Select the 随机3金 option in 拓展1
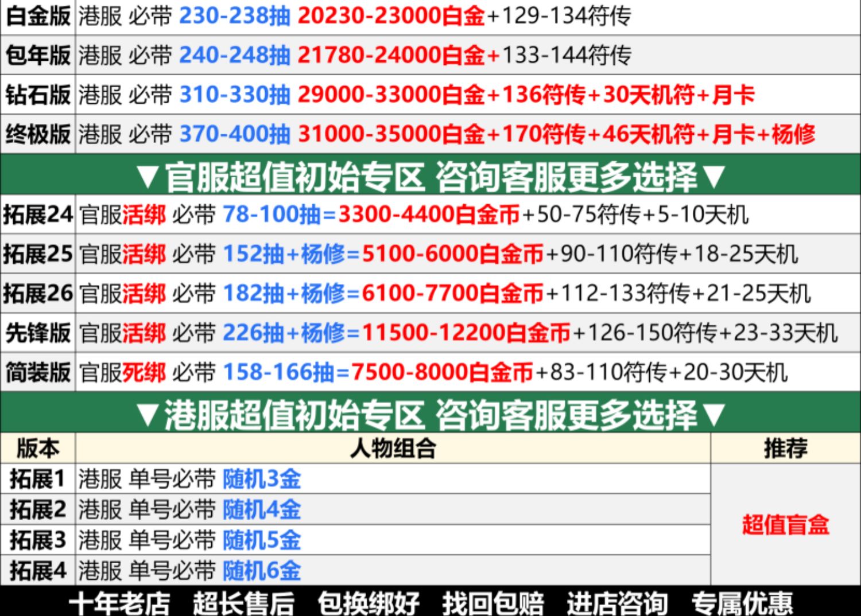The height and width of the screenshot is (616, 861). 262,479
